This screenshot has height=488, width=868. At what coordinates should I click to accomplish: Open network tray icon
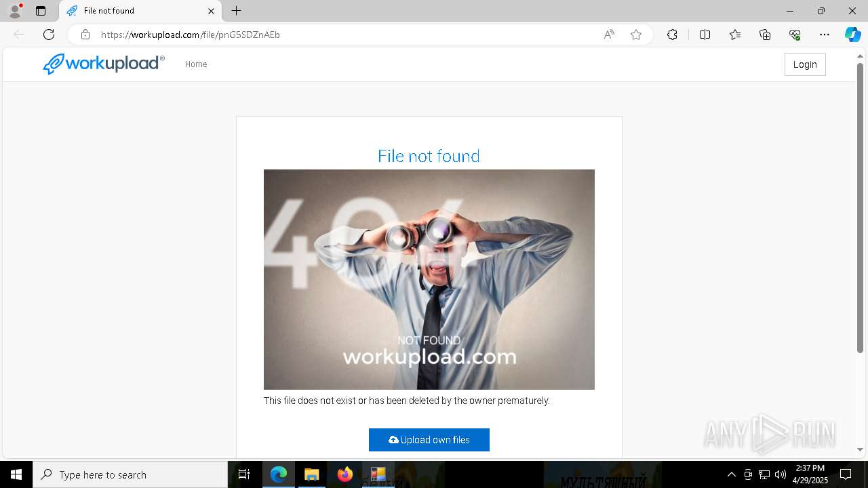tap(764, 474)
